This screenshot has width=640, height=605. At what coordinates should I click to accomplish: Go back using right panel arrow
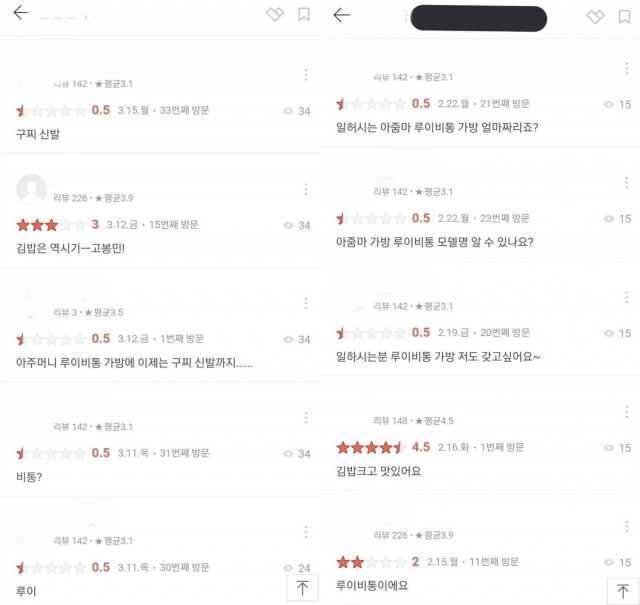click(x=342, y=16)
